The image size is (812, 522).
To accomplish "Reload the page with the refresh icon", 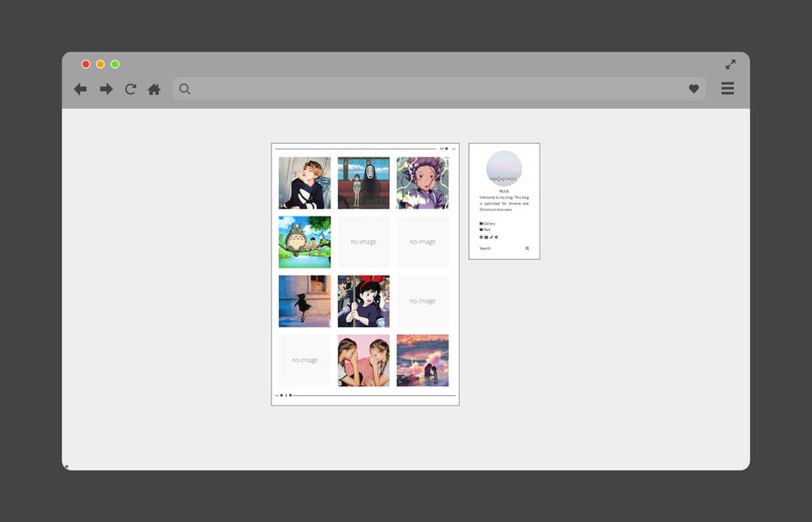I will coord(130,89).
